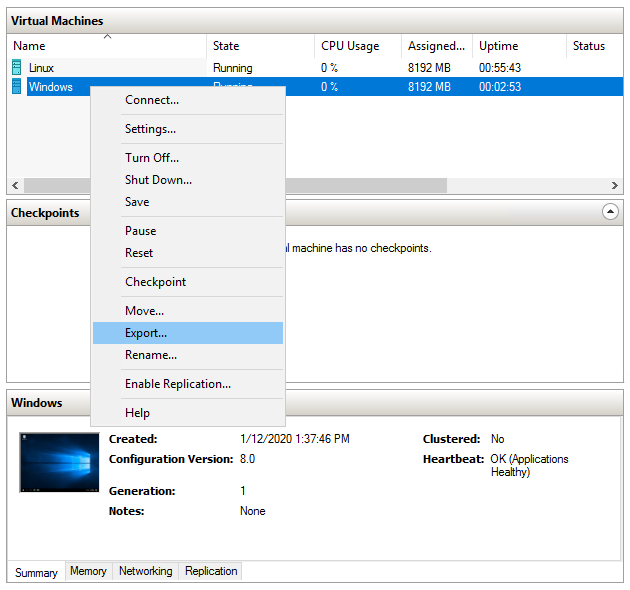The height and width of the screenshot is (590, 630).
Task: Select Export... in the context menu
Action: pyautogui.click(x=188, y=333)
